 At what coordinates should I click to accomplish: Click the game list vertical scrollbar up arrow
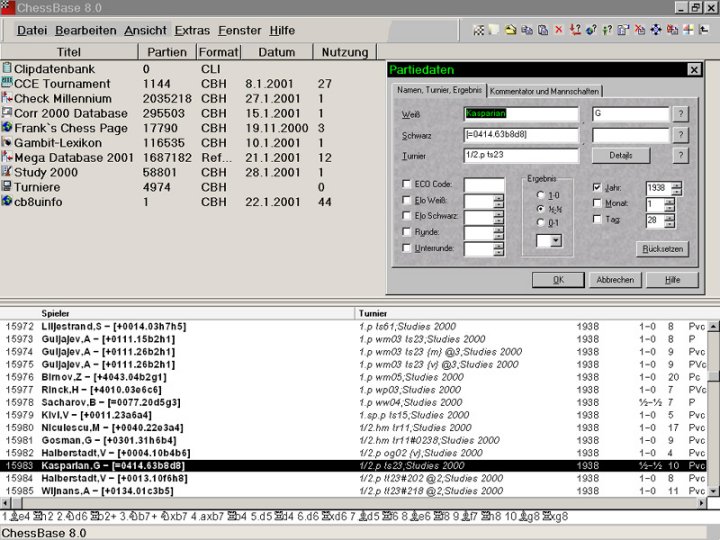pyautogui.click(x=713, y=326)
